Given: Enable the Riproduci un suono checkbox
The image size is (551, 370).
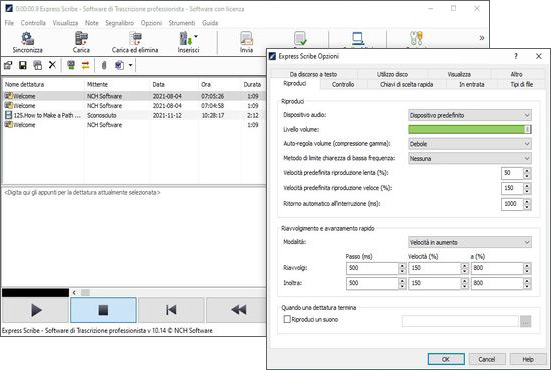Looking at the screenshot, I should [287, 319].
